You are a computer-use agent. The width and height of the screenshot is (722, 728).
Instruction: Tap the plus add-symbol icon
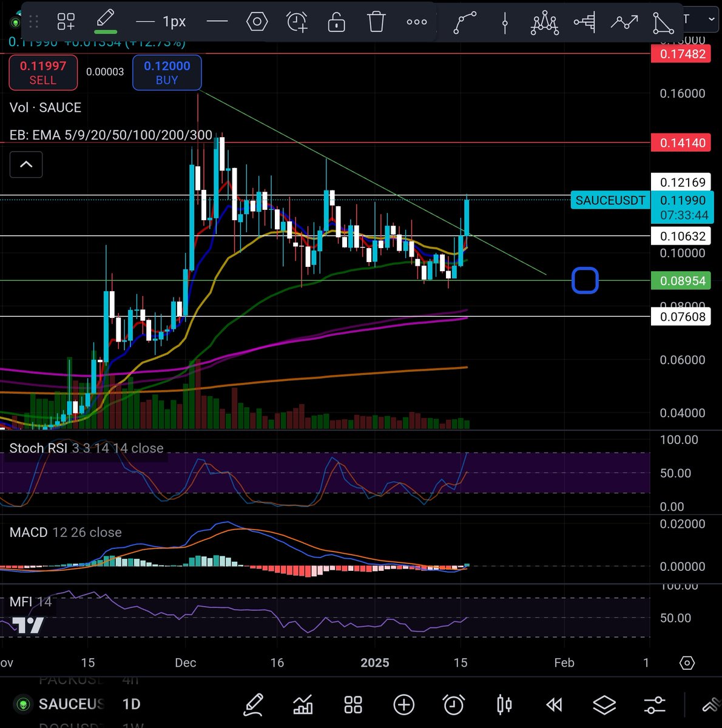(403, 704)
